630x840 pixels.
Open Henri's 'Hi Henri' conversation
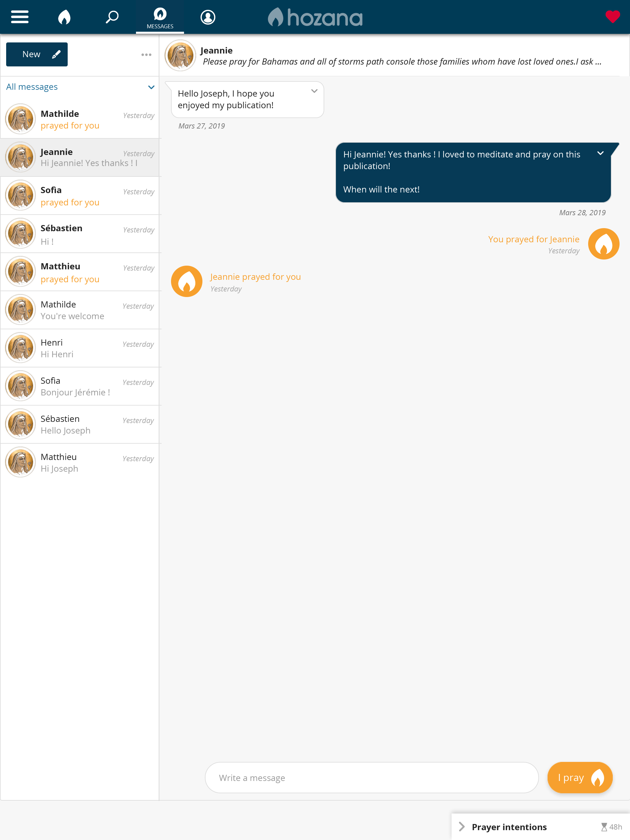[80, 348]
